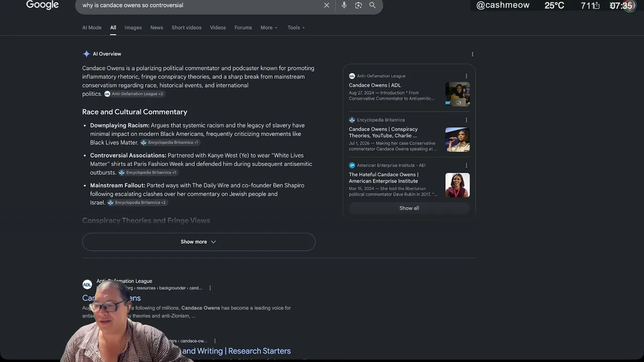The image size is (644, 362).
Task: Open Britannica card thumbnail image
Action: click(457, 139)
